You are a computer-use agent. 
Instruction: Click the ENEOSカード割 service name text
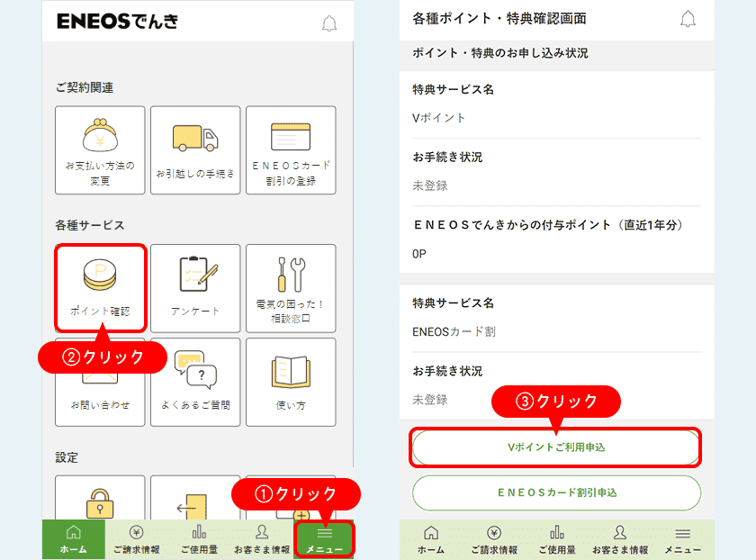(x=454, y=332)
